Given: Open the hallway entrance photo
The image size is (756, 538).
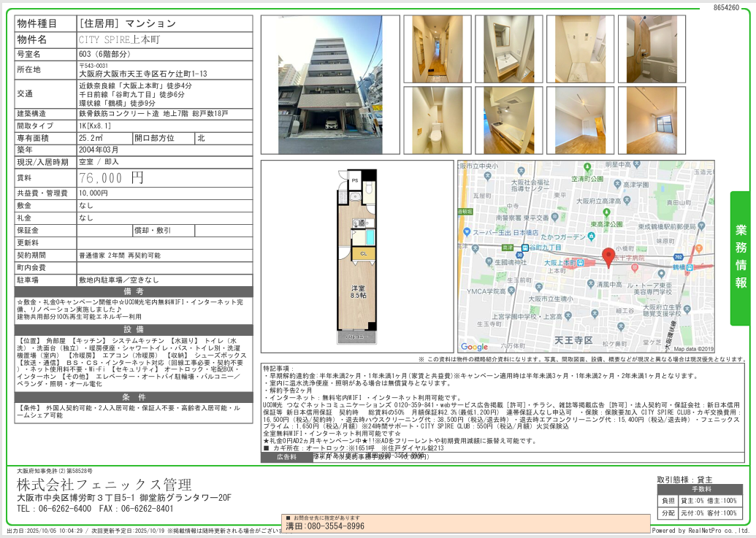Looking at the screenshot, I should pyautogui.click(x=438, y=48).
